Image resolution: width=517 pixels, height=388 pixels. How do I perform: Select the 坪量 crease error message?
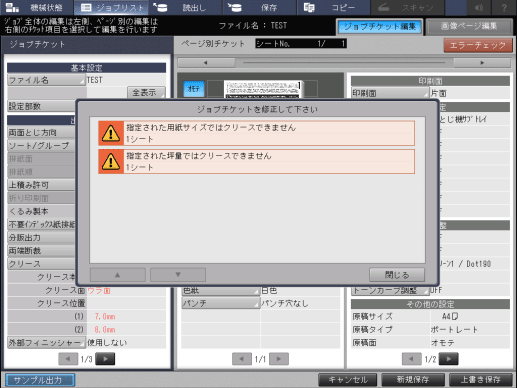pos(256,162)
